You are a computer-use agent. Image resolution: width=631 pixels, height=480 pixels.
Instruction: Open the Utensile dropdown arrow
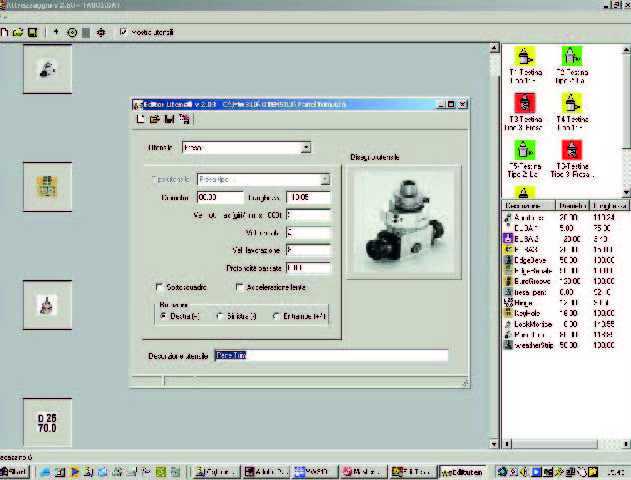click(306, 148)
